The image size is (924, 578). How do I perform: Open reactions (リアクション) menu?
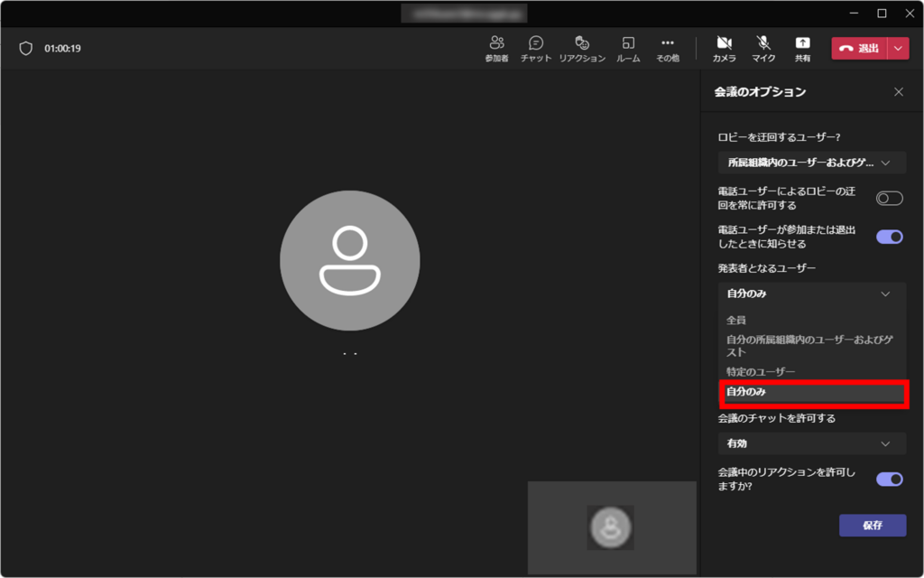[582, 49]
